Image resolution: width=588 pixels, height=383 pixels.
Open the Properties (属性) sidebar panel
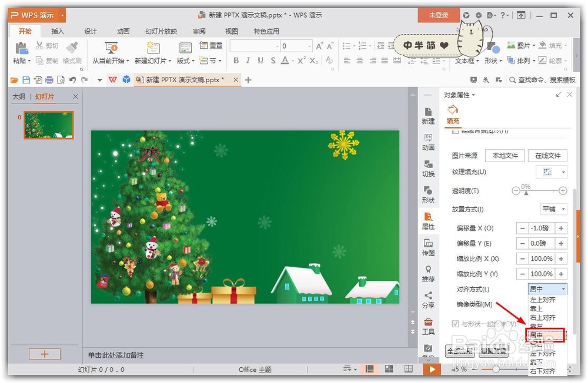pos(428,221)
